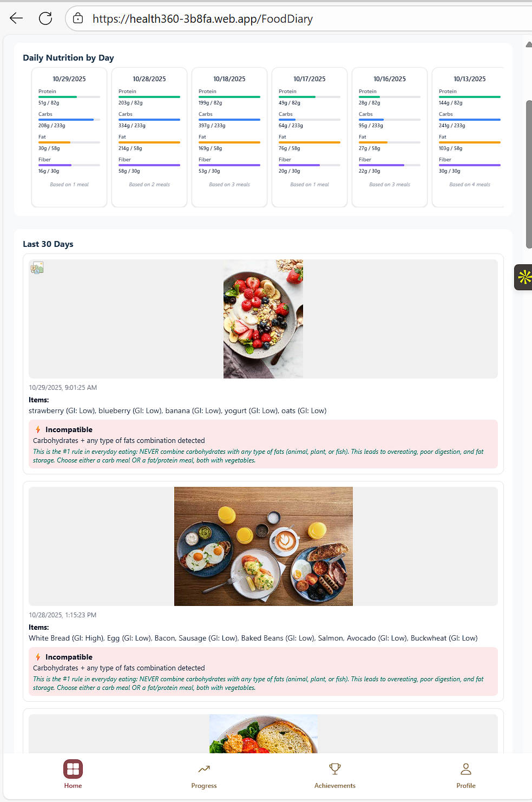The width and height of the screenshot is (532, 802).
Task: Open the Profile person icon
Action: [x=466, y=768]
